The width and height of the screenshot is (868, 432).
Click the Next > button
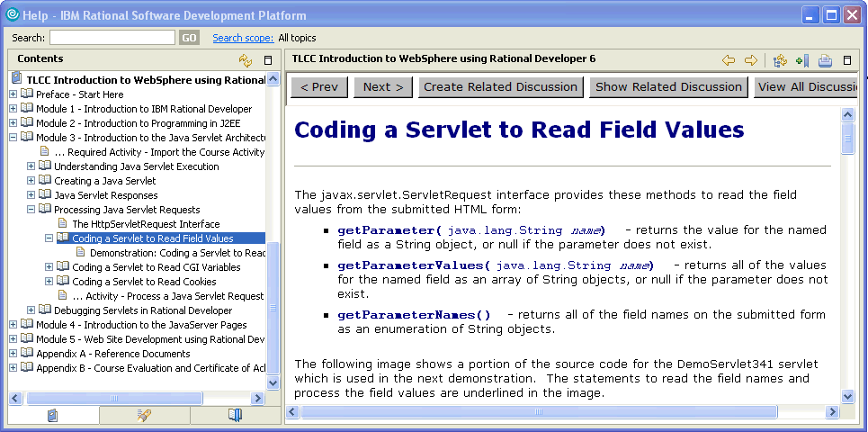click(x=383, y=87)
